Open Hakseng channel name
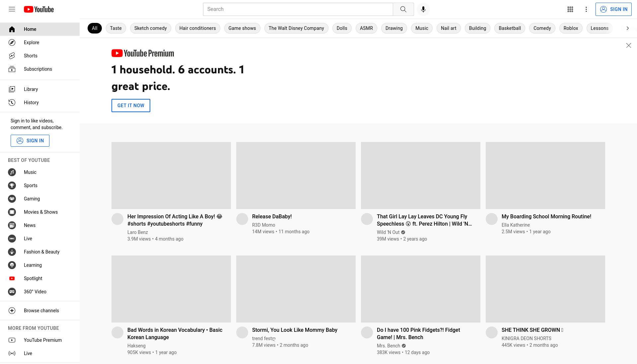Screen dimensions: 637x364 136,346
